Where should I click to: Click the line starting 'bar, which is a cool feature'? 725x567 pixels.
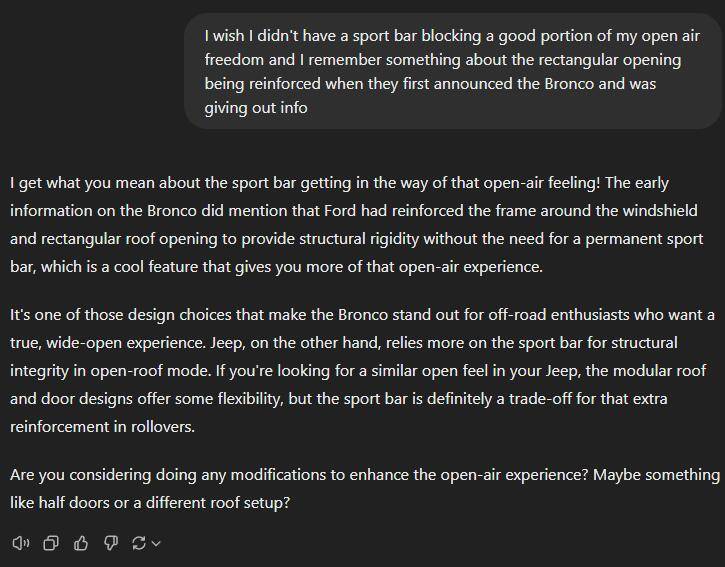point(276,267)
